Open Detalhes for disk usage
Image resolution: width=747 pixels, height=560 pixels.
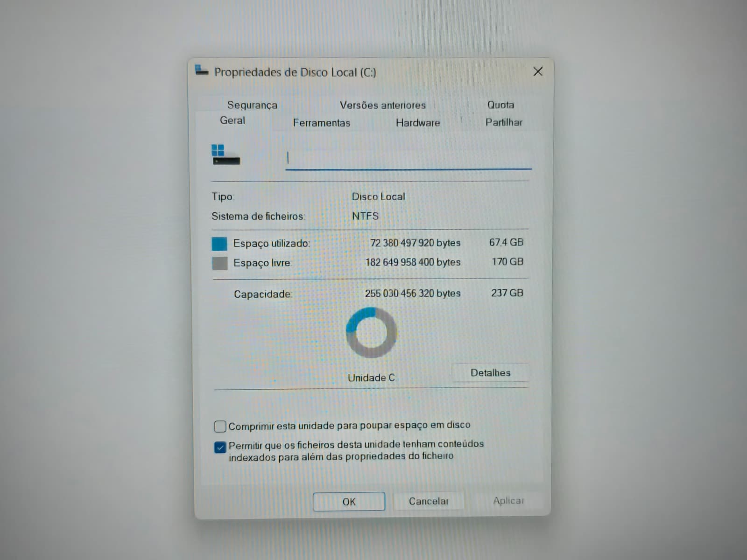[491, 373]
